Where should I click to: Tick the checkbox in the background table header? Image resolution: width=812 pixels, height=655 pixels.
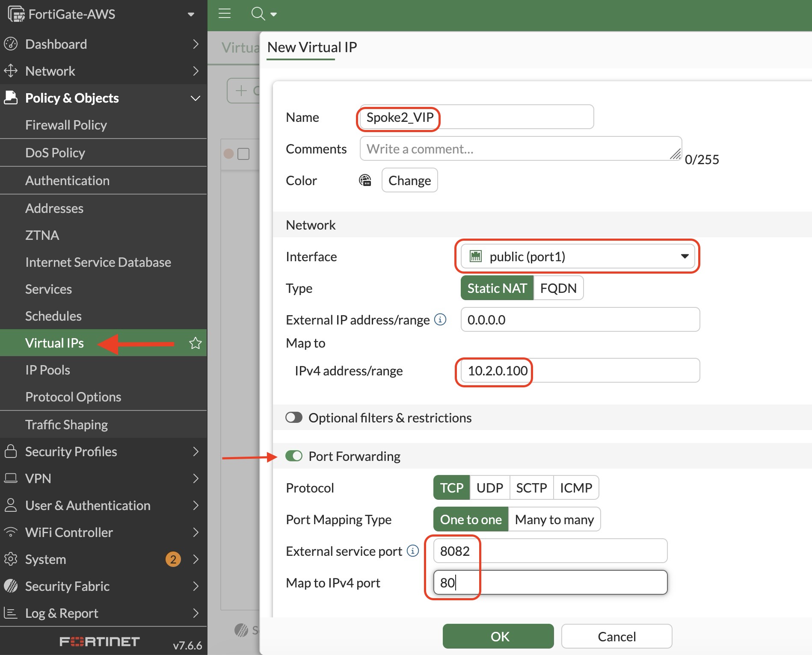point(243,153)
